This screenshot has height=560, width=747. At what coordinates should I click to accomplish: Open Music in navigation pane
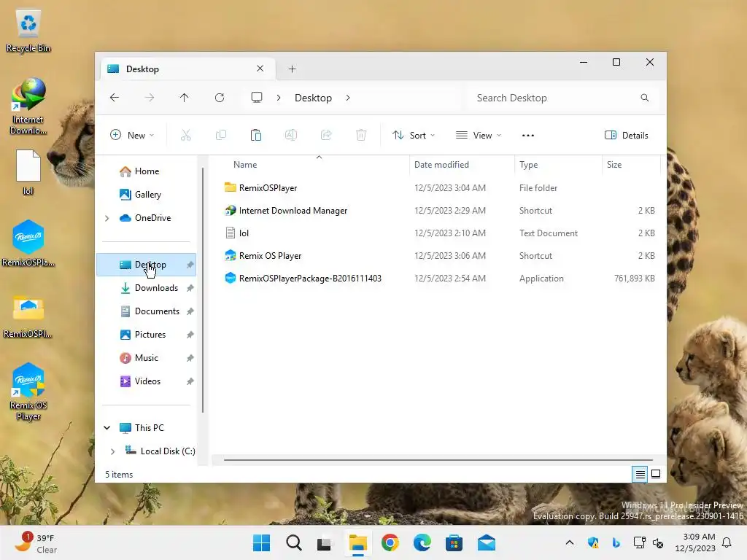pyautogui.click(x=146, y=358)
